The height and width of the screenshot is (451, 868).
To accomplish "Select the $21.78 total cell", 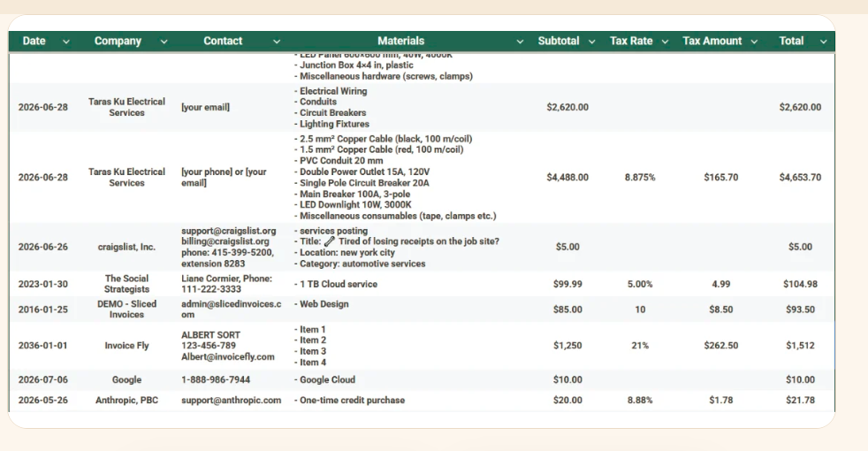I will [801, 401].
